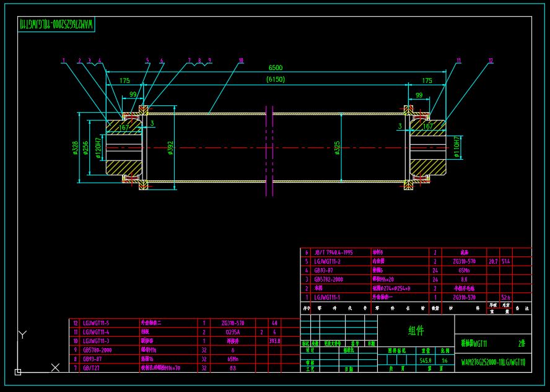
Task: Click the X axis label of UCS icon
Action: coord(55,367)
